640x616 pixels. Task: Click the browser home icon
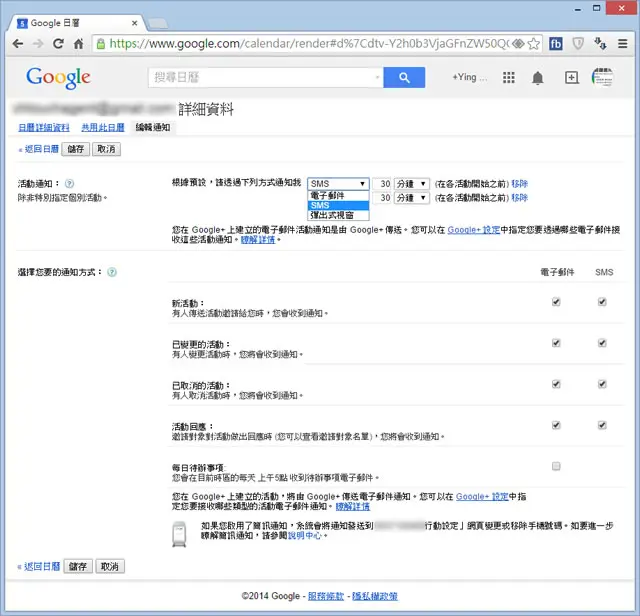pos(78,43)
